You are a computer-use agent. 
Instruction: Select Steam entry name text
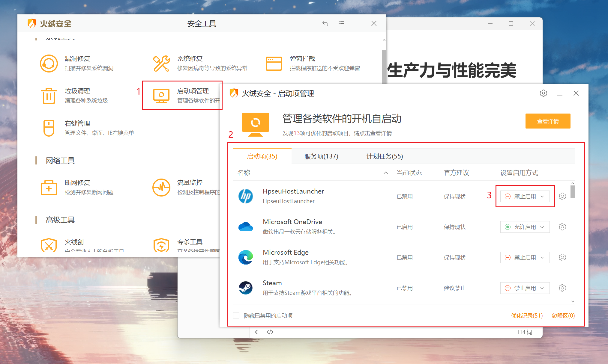272,283
